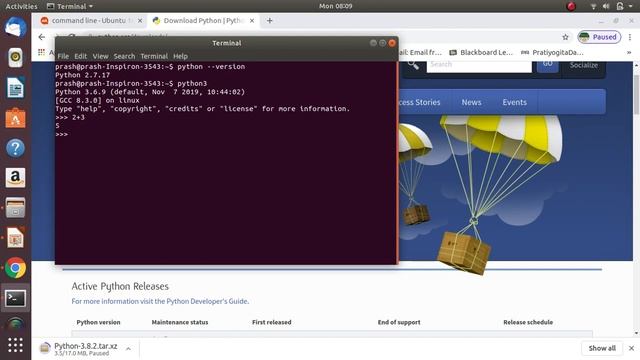Click the Paused profile sync button
Image resolution: width=640 pixels, height=360 pixels.
599,37
